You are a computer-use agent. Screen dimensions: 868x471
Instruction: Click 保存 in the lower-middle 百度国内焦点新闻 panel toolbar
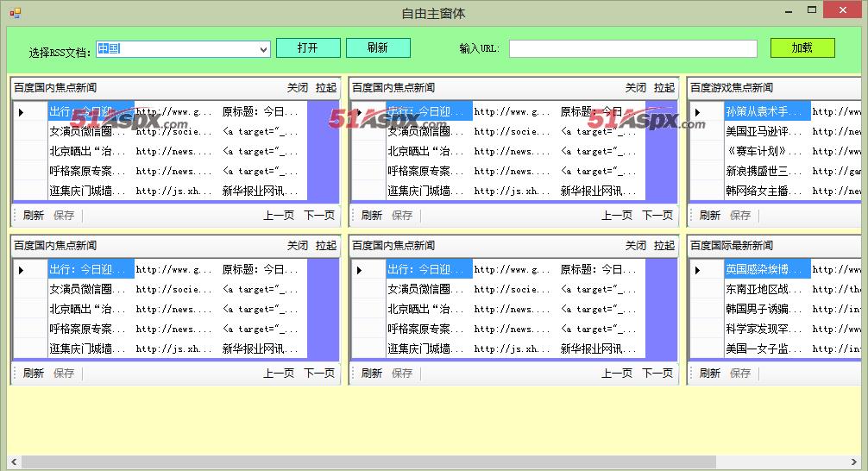coord(402,373)
